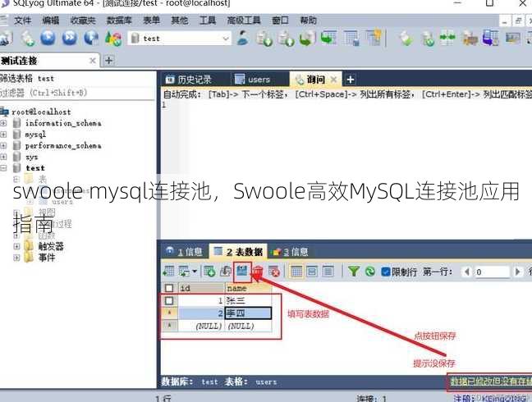Go to next rows with right arrow
Viewport: 532px width, 402px height.
pyautogui.click(x=518, y=272)
